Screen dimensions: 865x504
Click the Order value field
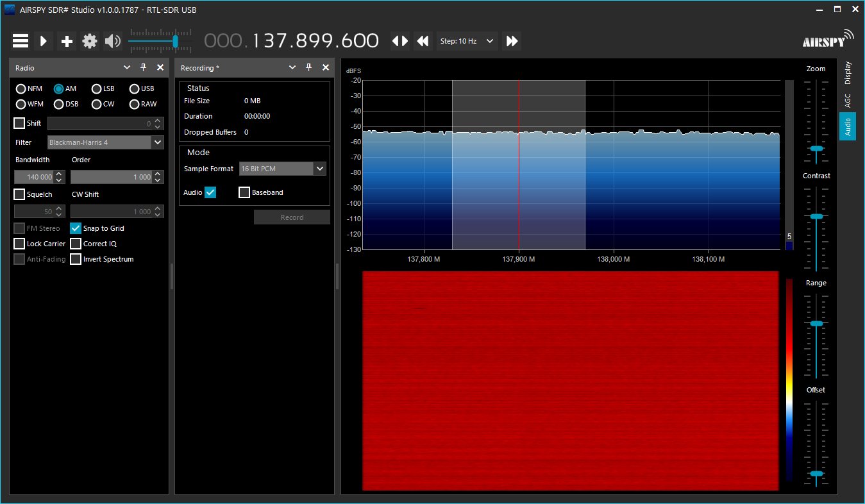tap(112, 177)
